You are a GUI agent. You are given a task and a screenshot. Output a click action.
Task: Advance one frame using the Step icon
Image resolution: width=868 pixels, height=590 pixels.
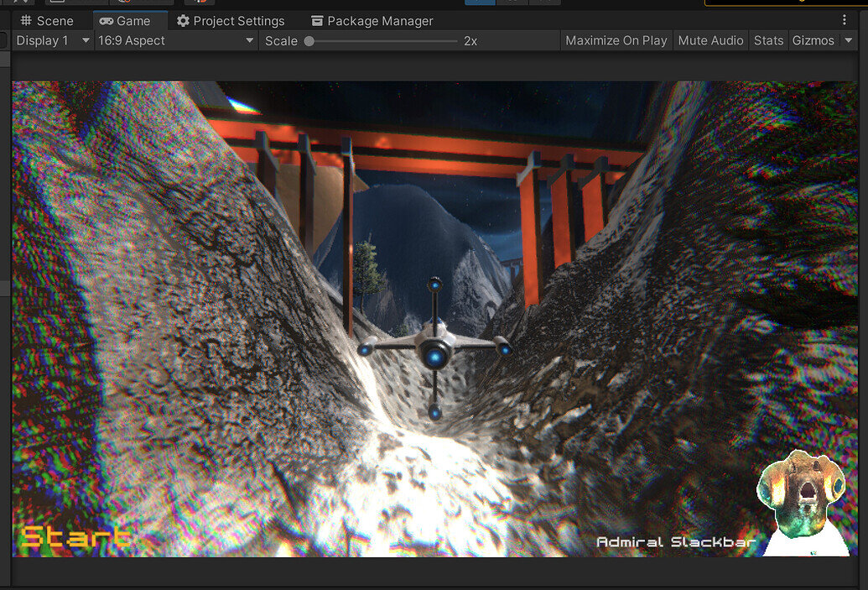pyautogui.click(x=545, y=3)
